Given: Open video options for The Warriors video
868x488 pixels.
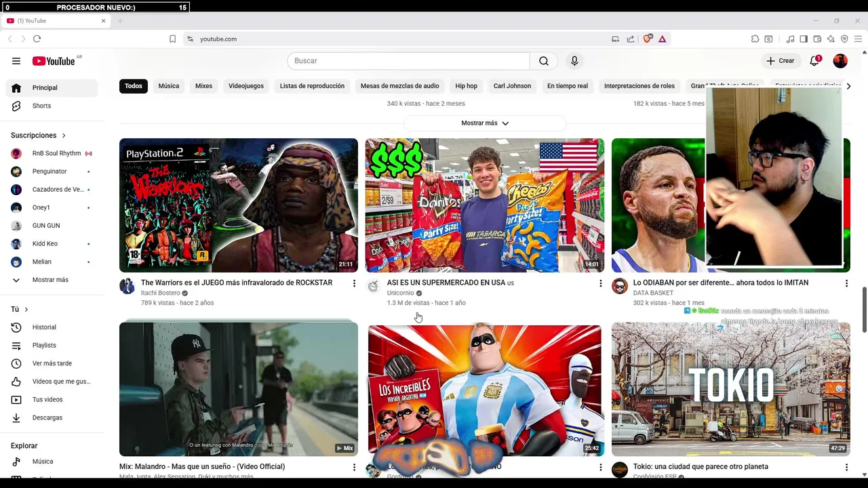Looking at the screenshot, I should click(354, 283).
